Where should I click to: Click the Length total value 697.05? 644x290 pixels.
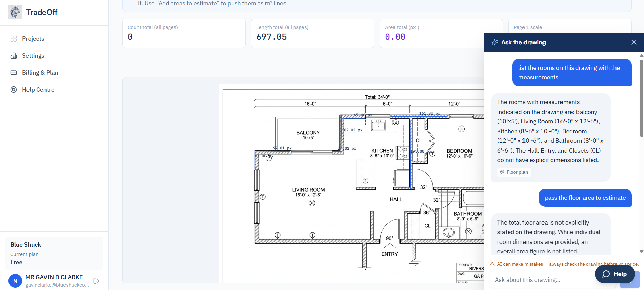pos(272,37)
